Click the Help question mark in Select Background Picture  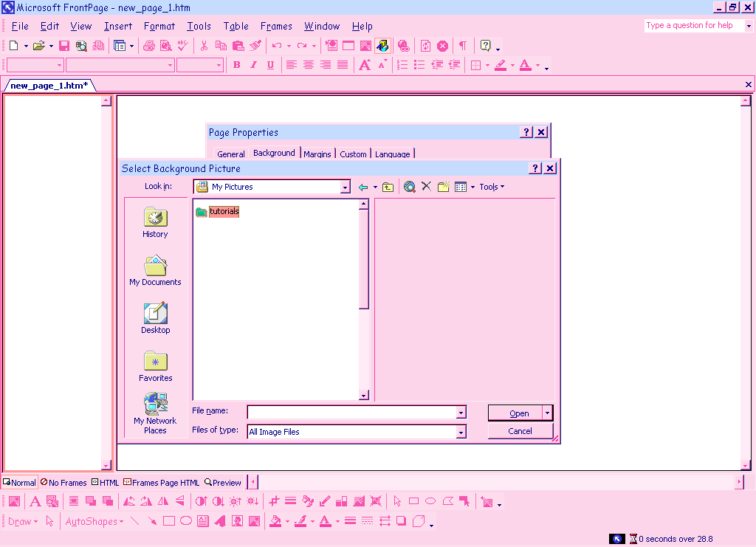(535, 168)
